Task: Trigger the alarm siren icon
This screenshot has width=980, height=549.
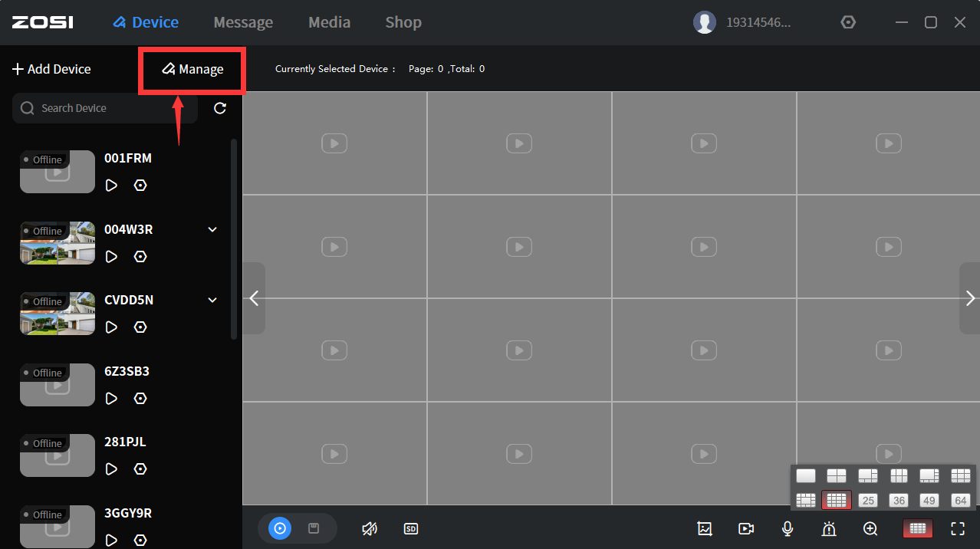Action: pos(829,528)
